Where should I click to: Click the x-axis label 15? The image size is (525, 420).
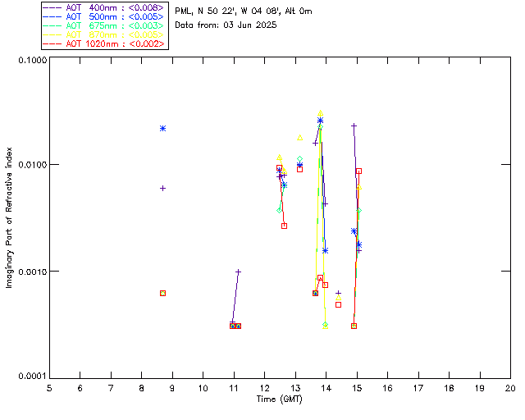point(357,388)
